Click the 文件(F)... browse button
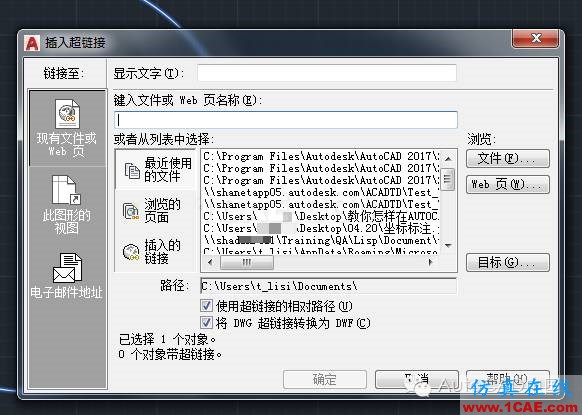582x415 pixels. [x=508, y=159]
